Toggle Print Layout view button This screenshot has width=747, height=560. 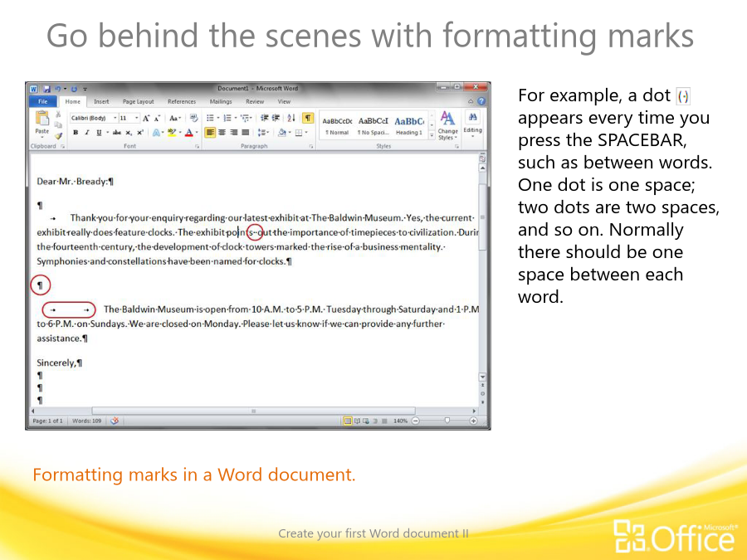pyautogui.click(x=347, y=421)
